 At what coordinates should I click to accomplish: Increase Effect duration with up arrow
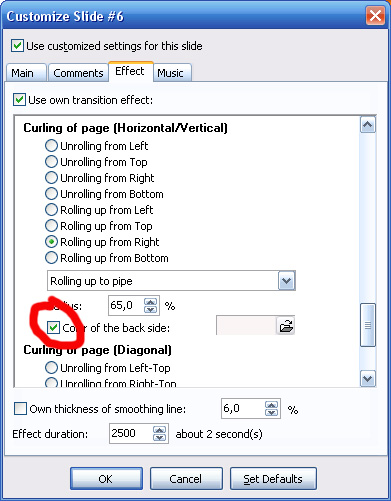159,430
